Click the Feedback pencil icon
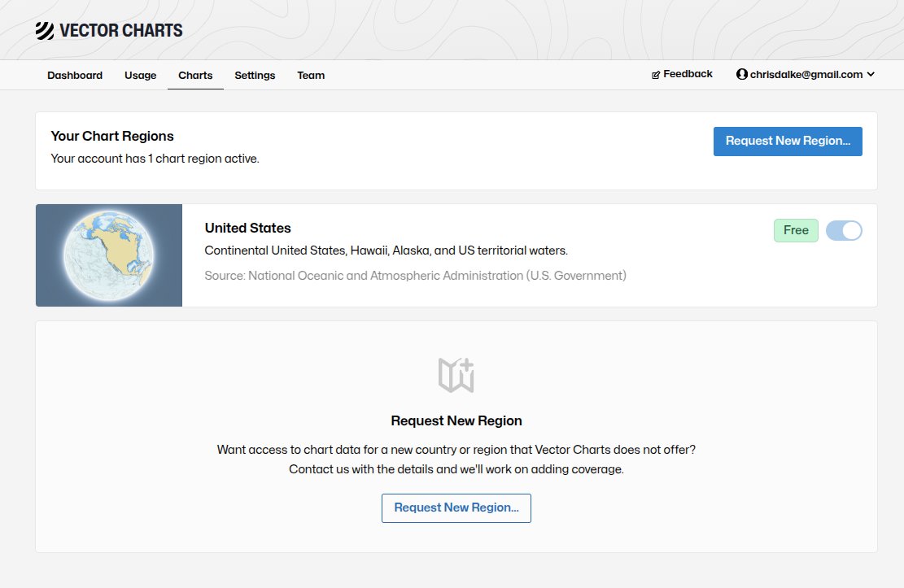 (656, 75)
